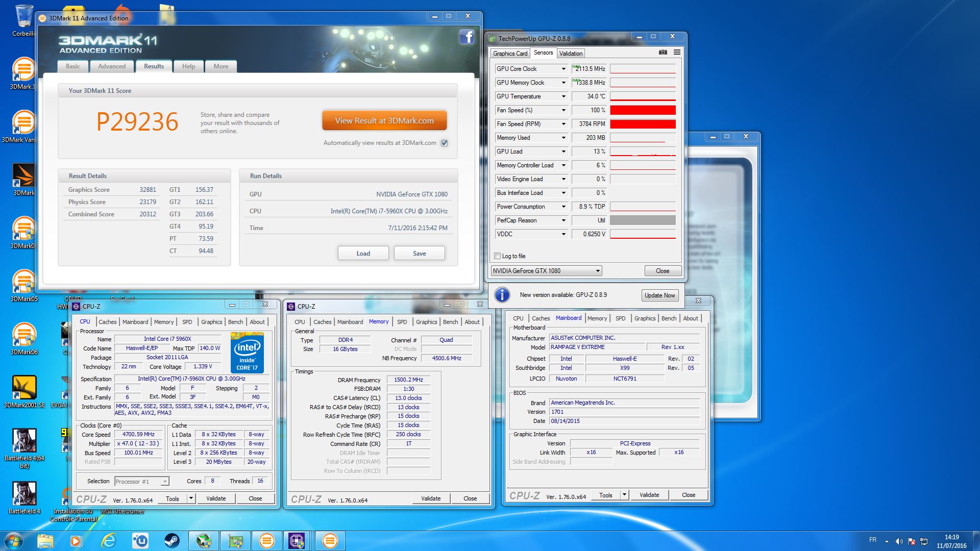The image size is (980, 551).
Task: Select the SPD tab in the CPU-Z Memory window
Action: point(402,322)
